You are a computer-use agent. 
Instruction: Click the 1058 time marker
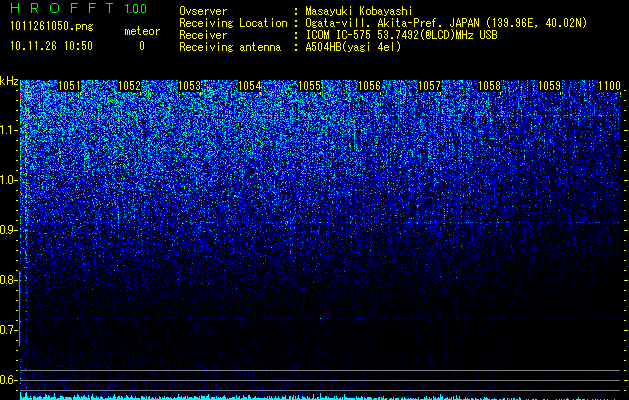(489, 86)
